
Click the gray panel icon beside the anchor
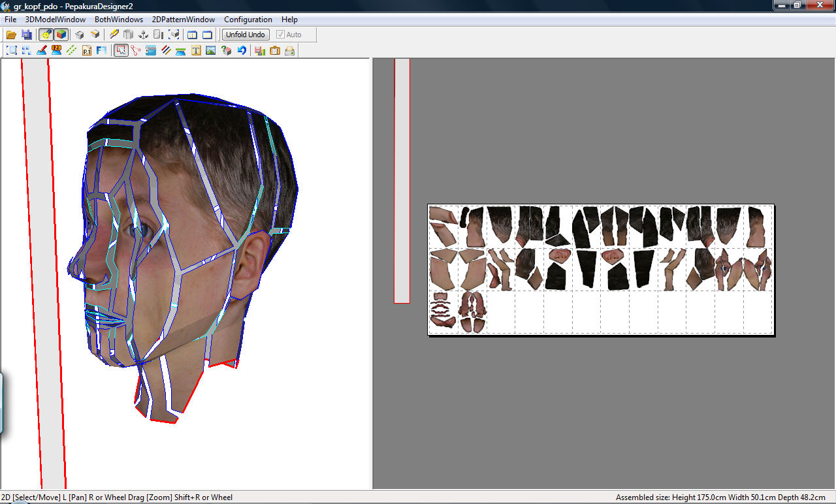pos(159,35)
